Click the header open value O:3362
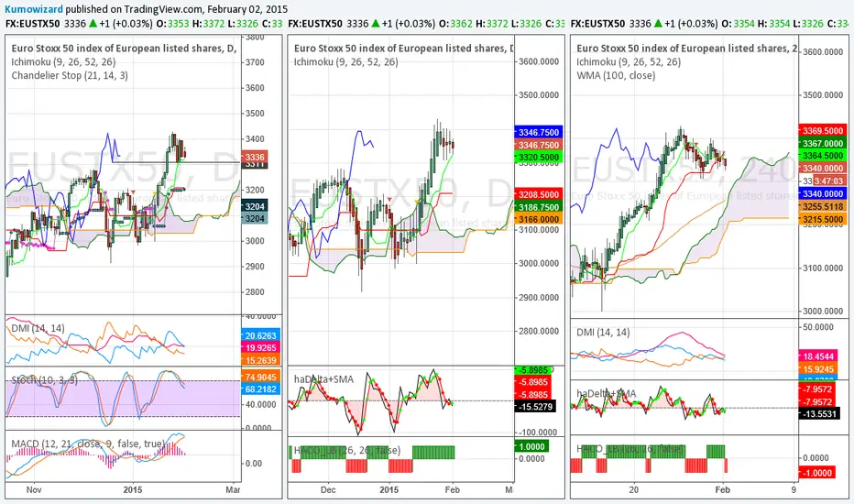This screenshot has height=504, width=854. coord(455,24)
